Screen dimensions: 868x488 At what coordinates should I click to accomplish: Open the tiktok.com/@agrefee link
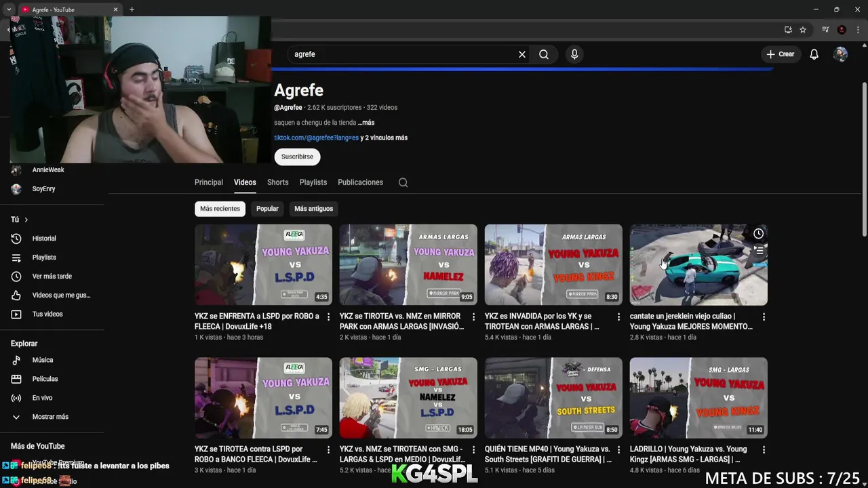coord(316,138)
